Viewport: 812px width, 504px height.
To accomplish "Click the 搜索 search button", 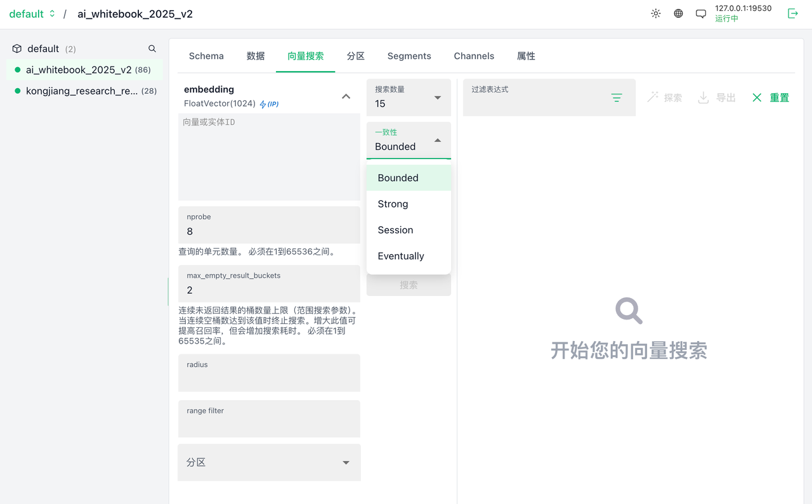I will (409, 285).
